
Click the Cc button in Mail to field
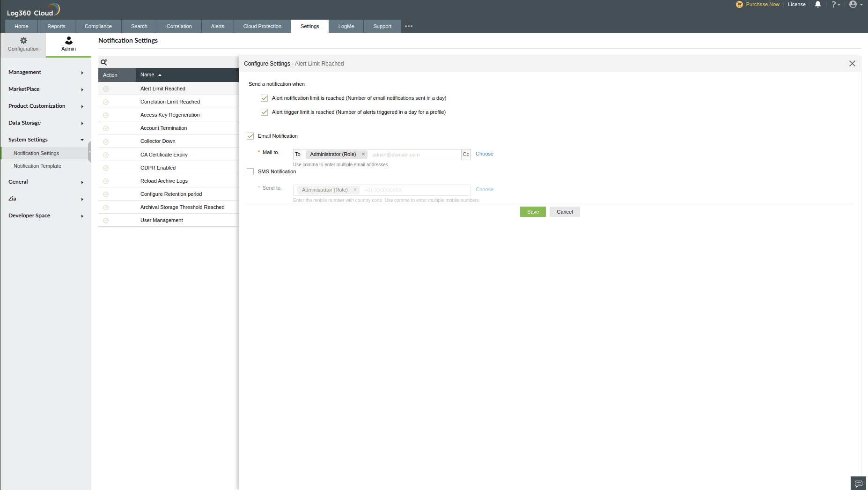[x=466, y=154]
